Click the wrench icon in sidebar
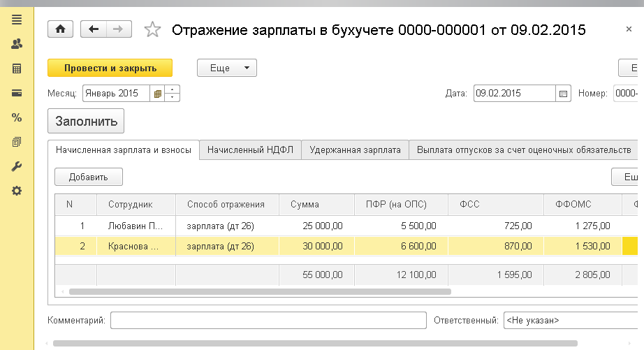Screen dimensions: 644x350 coord(17,166)
